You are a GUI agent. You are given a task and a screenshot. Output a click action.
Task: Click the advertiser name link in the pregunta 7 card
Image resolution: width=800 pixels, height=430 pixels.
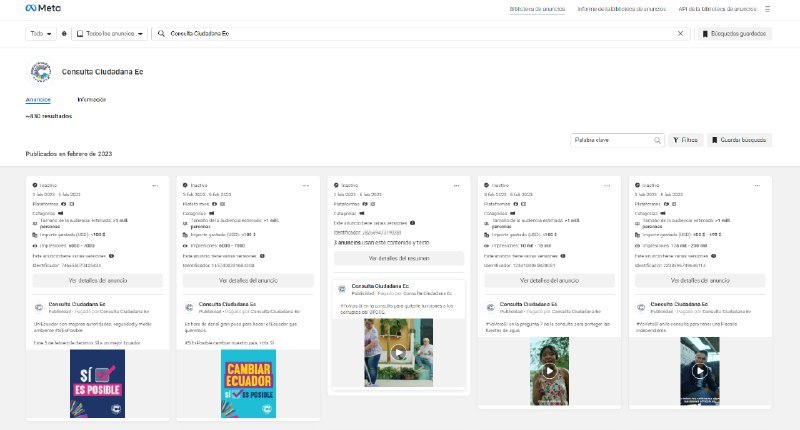[x=529, y=304]
